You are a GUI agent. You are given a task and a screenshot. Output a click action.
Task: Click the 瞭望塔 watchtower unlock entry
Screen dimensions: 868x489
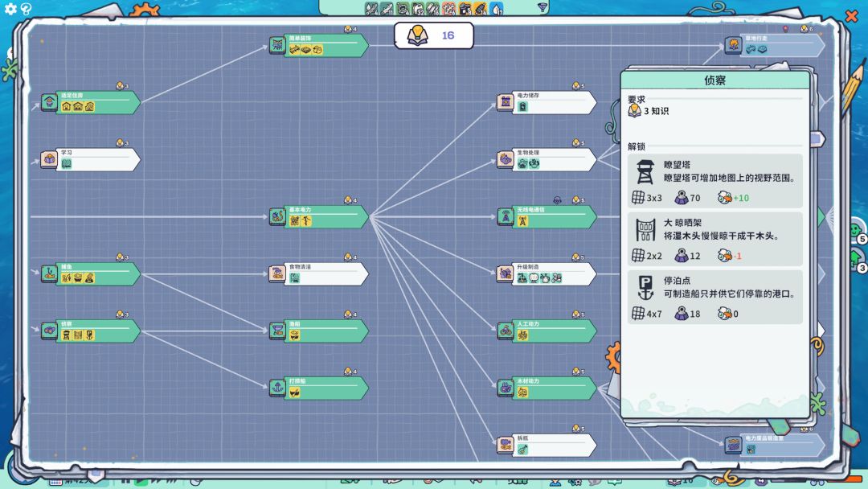(x=714, y=180)
